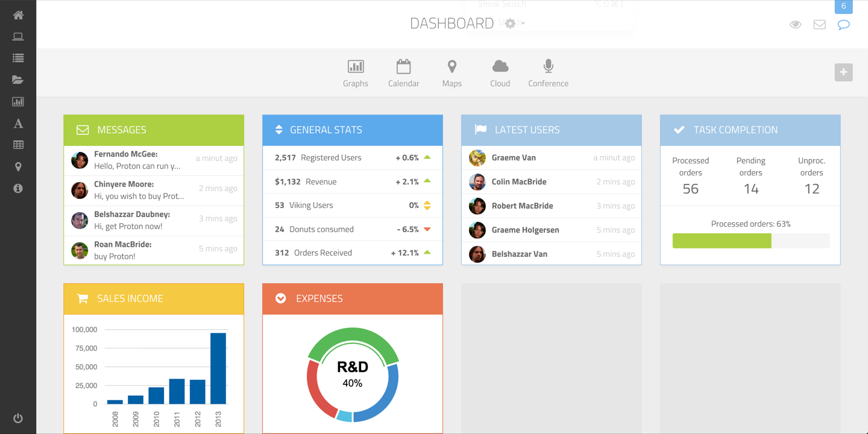Viewport: 868px width, 434px height.
Task: Click the map pin sidebar icon
Action: pyautogui.click(x=18, y=167)
